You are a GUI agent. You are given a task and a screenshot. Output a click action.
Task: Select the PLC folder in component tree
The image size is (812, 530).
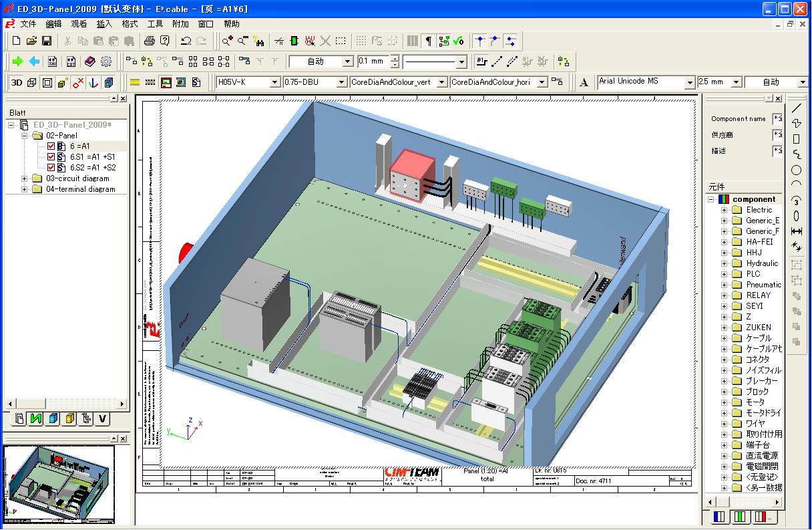(x=753, y=274)
